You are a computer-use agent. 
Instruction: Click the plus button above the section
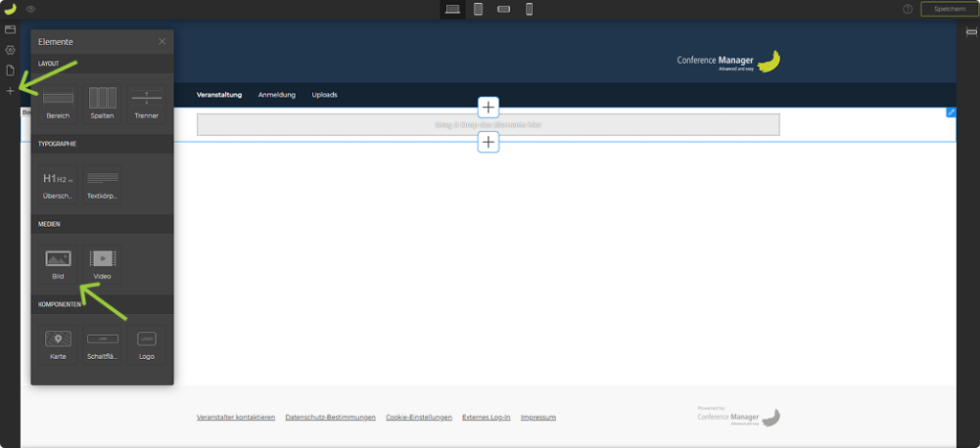[x=488, y=107]
